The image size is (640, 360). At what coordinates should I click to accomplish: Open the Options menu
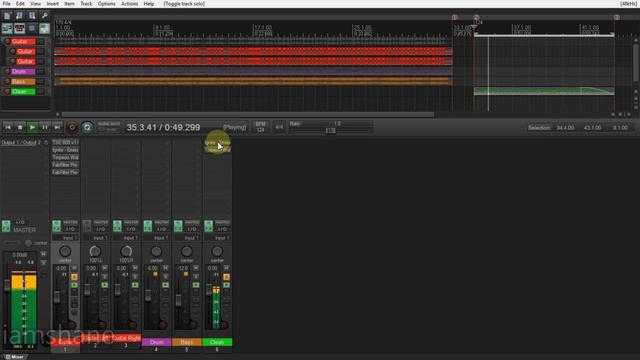[106, 4]
